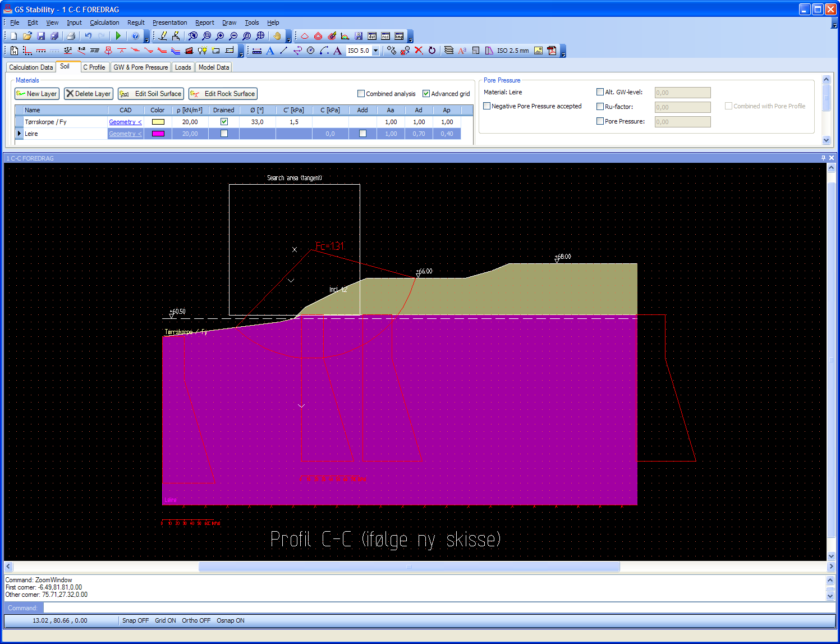Click the rotate arrow icon
The height and width of the screenshot is (644, 840).
[x=432, y=51]
